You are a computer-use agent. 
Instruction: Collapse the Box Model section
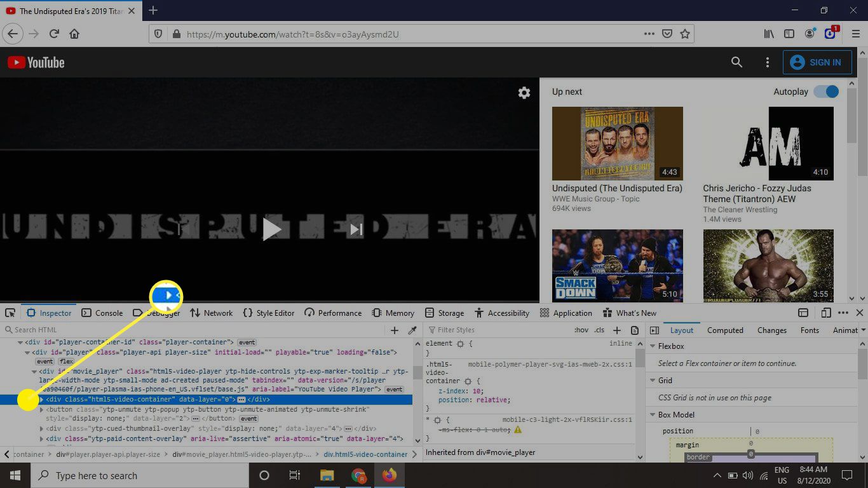653,415
